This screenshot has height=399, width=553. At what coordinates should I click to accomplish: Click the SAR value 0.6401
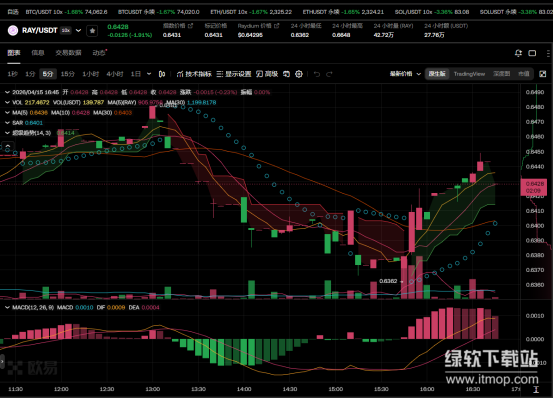point(34,123)
